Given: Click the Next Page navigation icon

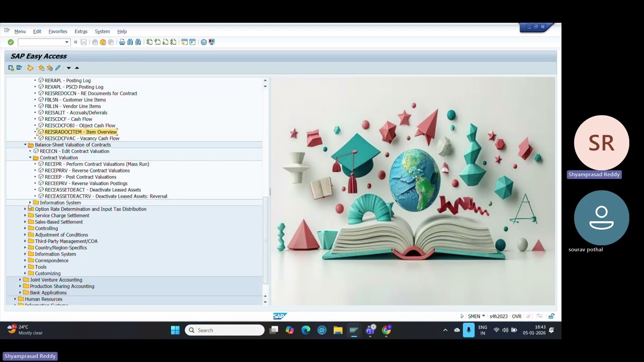Looking at the screenshot, I should click(x=166, y=42).
